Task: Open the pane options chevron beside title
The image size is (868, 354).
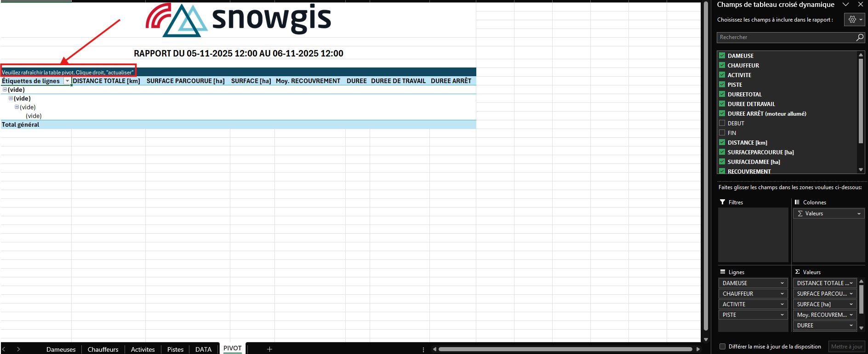Action: click(x=845, y=5)
